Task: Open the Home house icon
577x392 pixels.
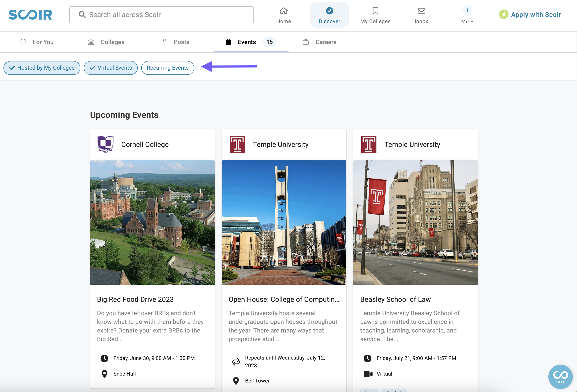Action: click(x=284, y=11)
